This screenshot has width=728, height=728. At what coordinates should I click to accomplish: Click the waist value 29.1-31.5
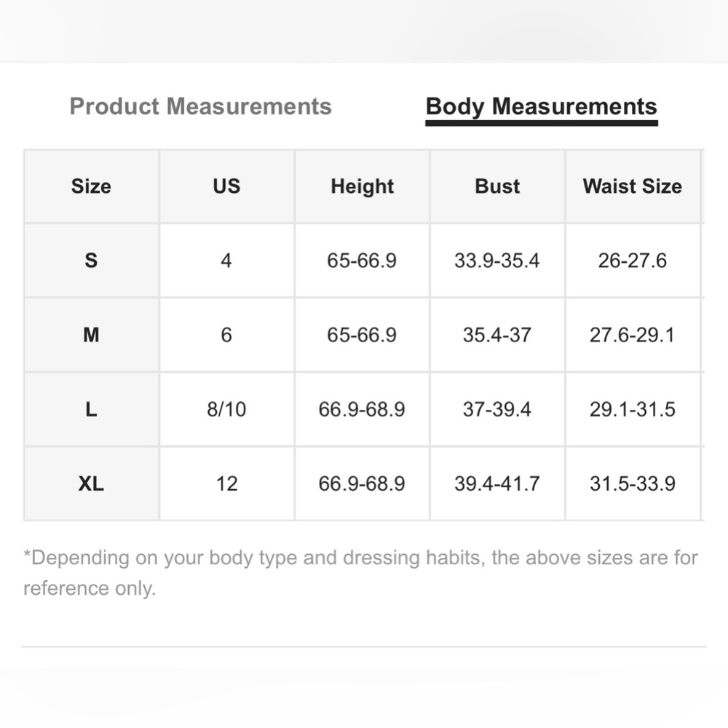(632, 409)
